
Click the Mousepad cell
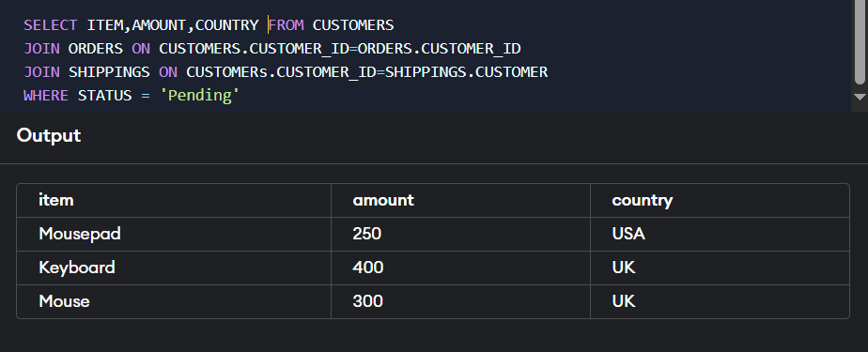[174, 234]
